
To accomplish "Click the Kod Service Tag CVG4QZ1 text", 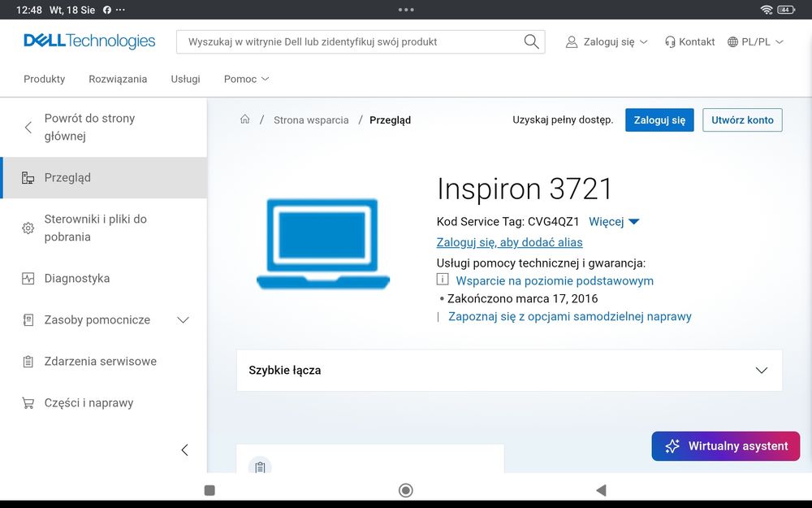I will 508,222.
